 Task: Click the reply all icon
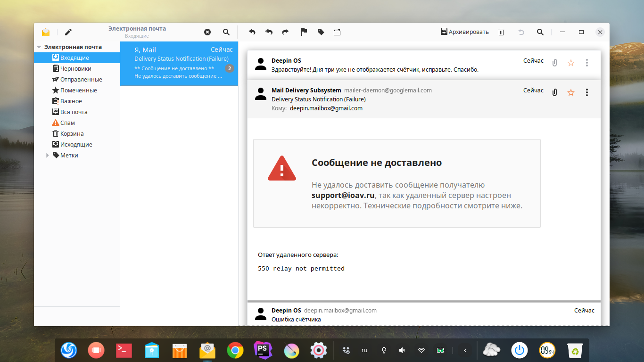click(x=269, y=32)
